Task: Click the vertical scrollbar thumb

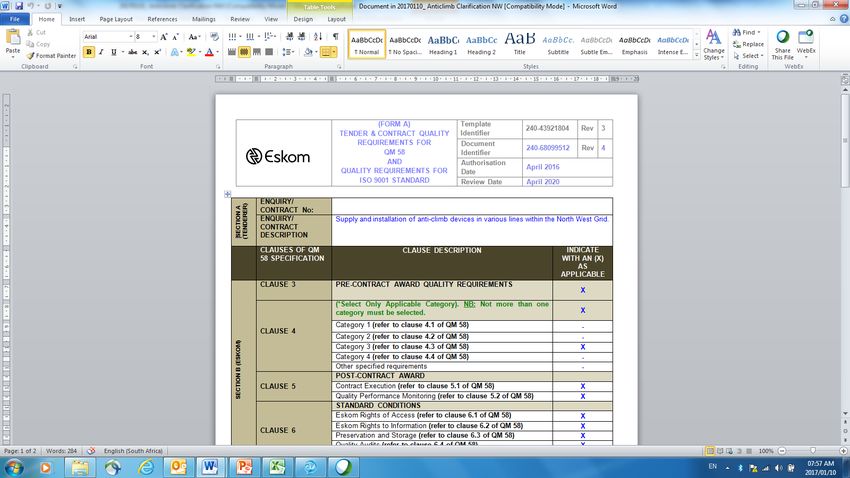Action: [x=845, y=141]
